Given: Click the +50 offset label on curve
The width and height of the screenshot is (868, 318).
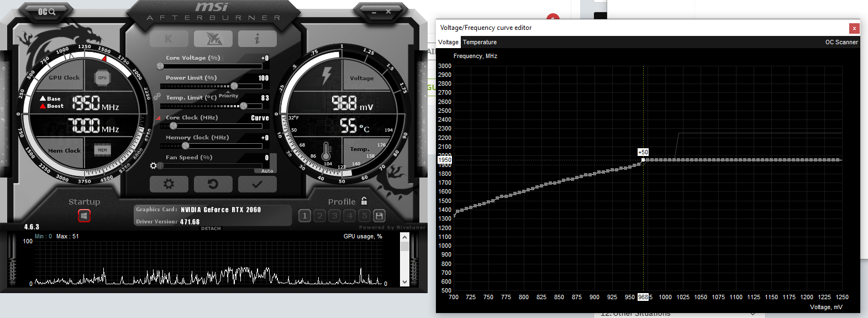Looking at the screenshot, I should click(x=643, y=152).
